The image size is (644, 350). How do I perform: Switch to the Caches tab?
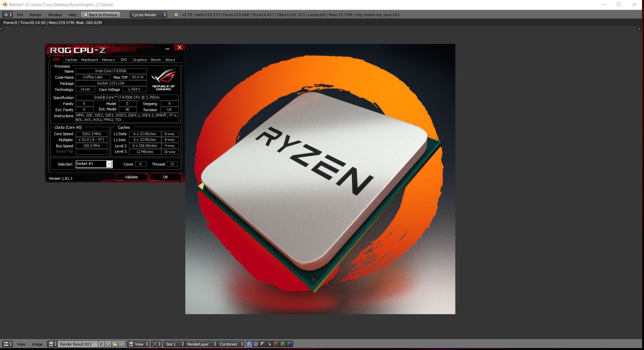(71, 59)
